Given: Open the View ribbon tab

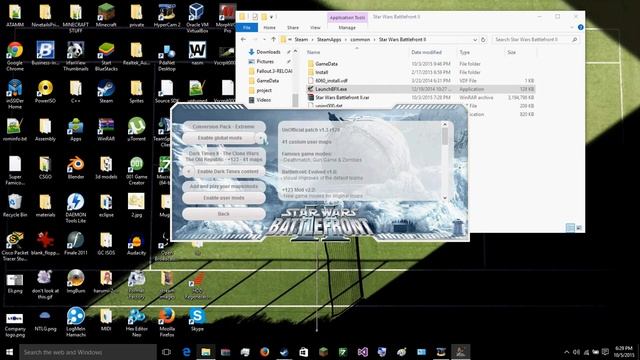Looking at the screenshot, I should click(315, 27).
